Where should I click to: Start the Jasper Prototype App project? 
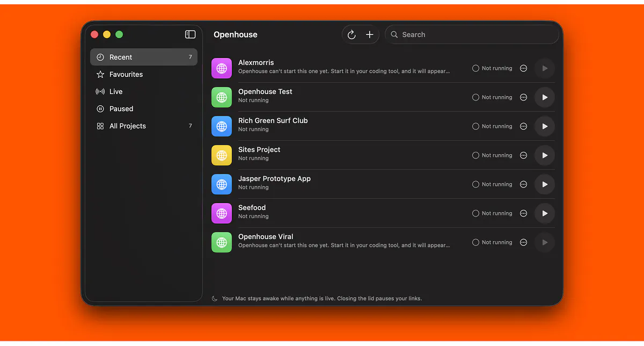coord(545,184)
